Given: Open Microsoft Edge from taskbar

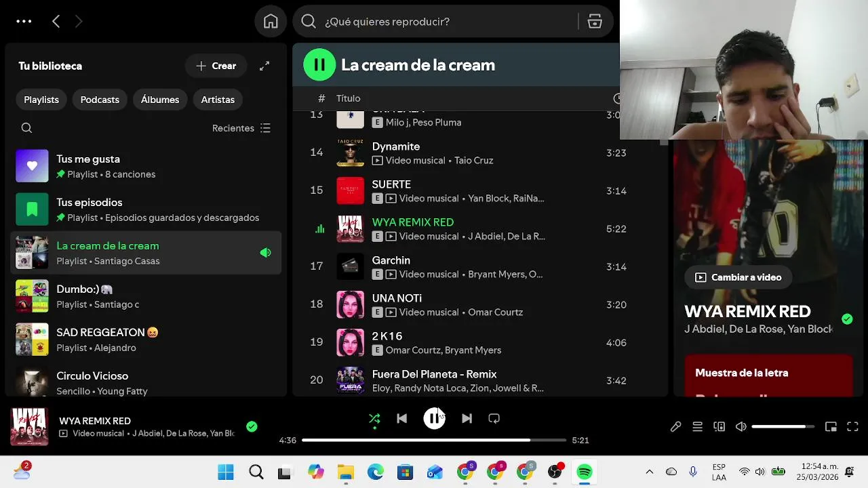Looking at the screenshot, I should coord(375,472).
